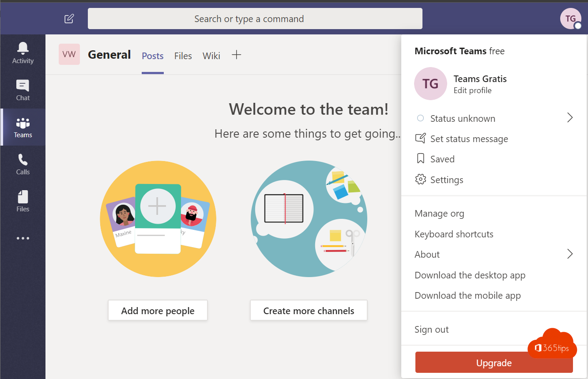
Task: Click the Set status message pencil icon
Action: (x=421, y=138)
